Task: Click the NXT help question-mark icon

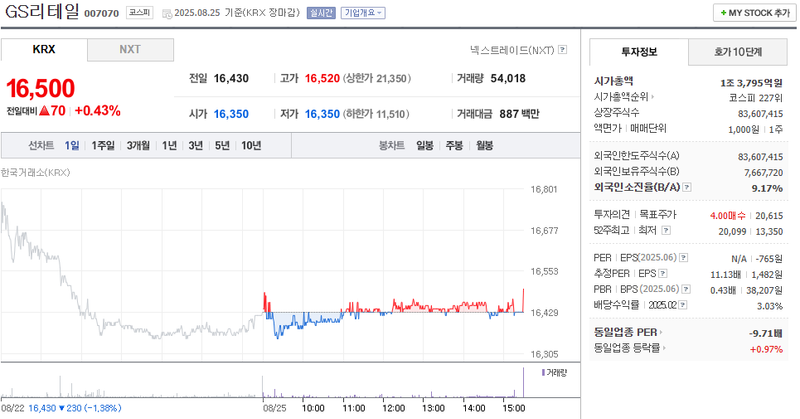Action: pyautogui.click(x=562, y=50)
